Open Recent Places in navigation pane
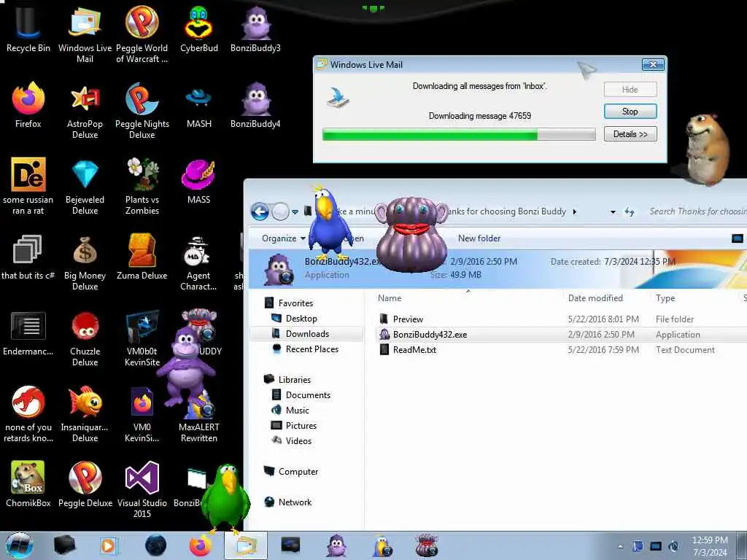747x560 pixels. 312,349
